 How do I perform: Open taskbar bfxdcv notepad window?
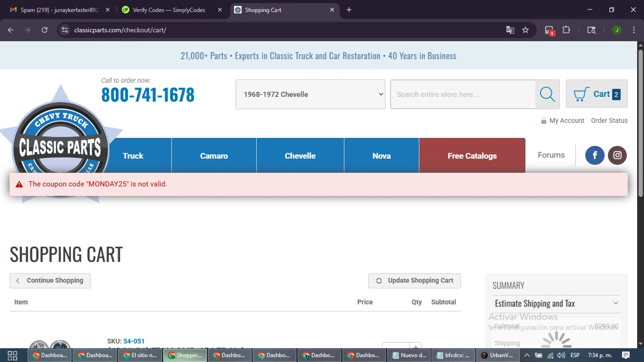click(453, 355)
